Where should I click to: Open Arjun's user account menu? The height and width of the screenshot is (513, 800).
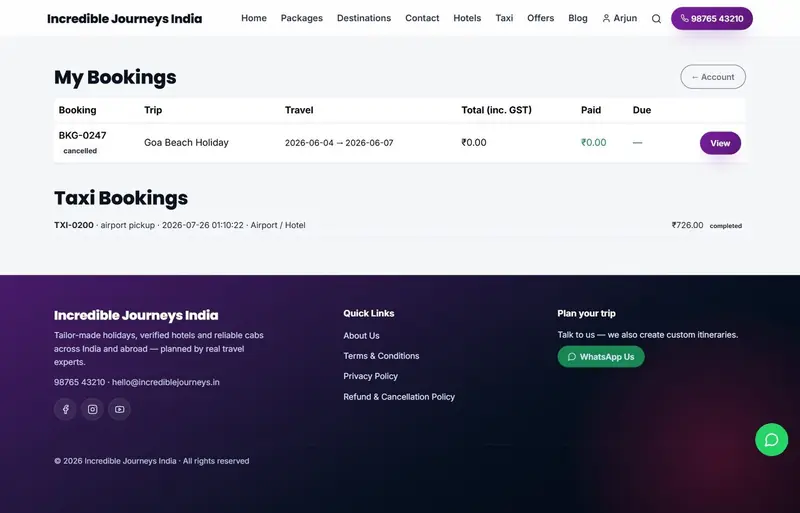(619, 18)
